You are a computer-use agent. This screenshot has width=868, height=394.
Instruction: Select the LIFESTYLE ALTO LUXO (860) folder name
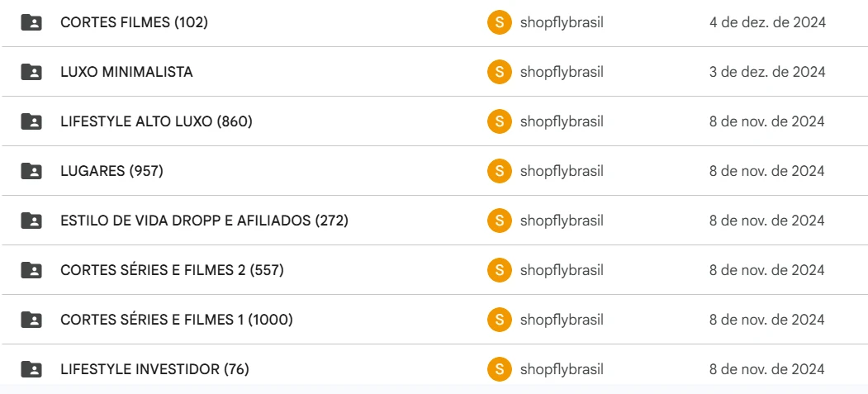156,121
